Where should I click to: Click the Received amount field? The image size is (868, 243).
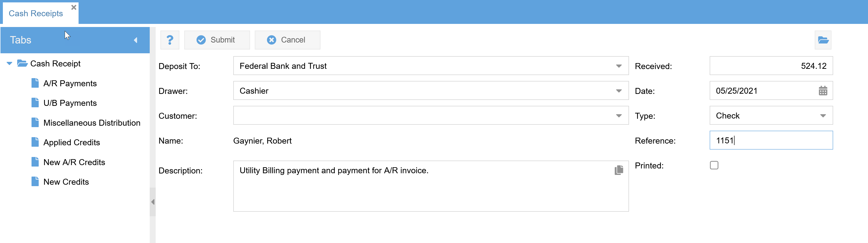tap(771, 66)
